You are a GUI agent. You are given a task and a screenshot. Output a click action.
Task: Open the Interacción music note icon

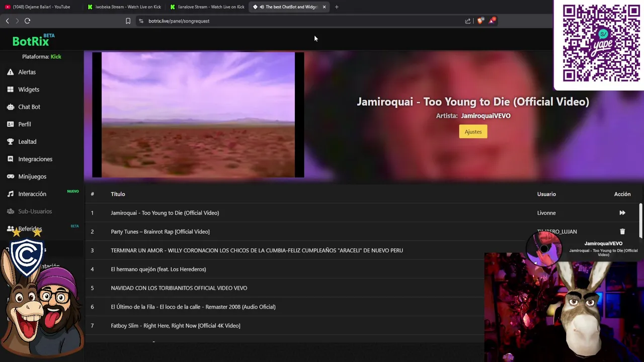tap(10, 194)
